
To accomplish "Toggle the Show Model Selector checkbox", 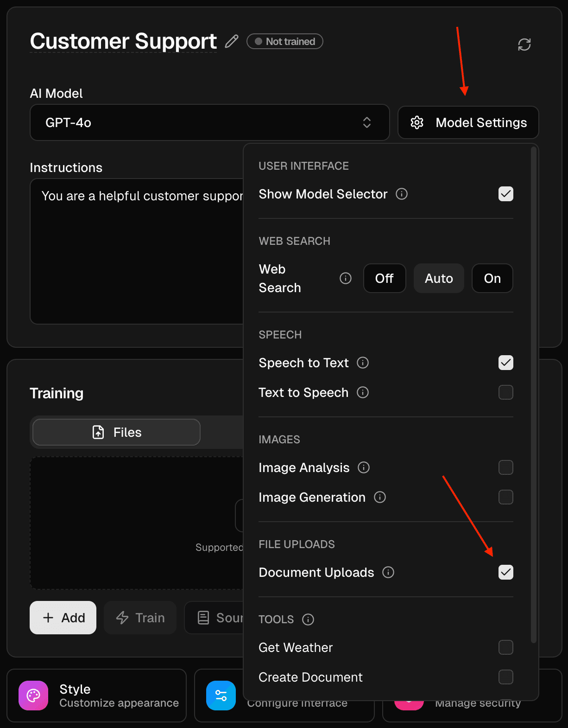I will [505, 194].
